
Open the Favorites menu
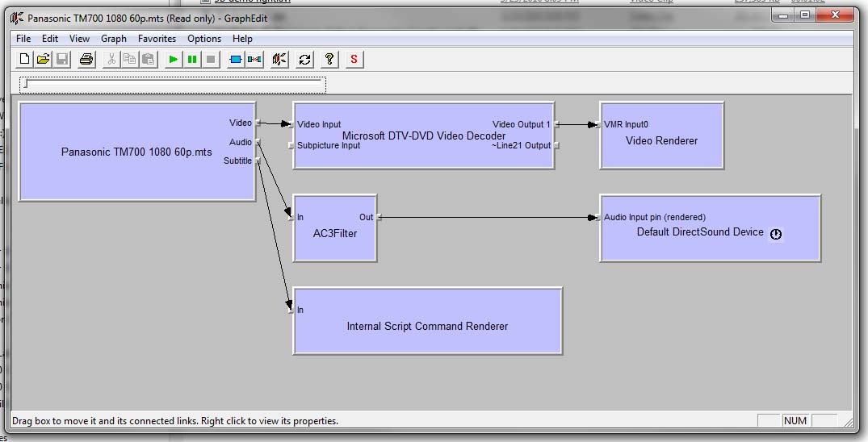(x=157, y=39)
